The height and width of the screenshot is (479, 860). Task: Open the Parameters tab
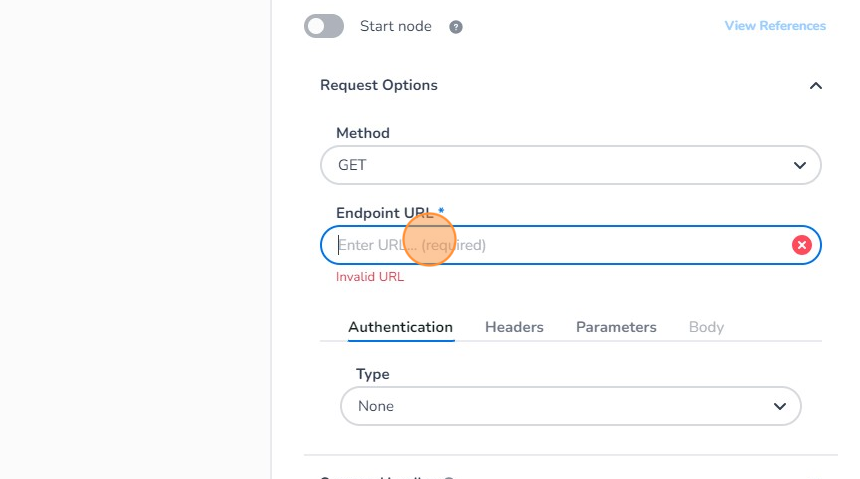point(616,327)
